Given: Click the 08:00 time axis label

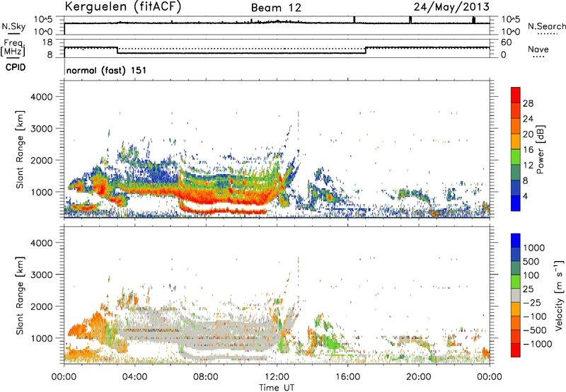Looking at the screenshot, I should coord(205,377).
